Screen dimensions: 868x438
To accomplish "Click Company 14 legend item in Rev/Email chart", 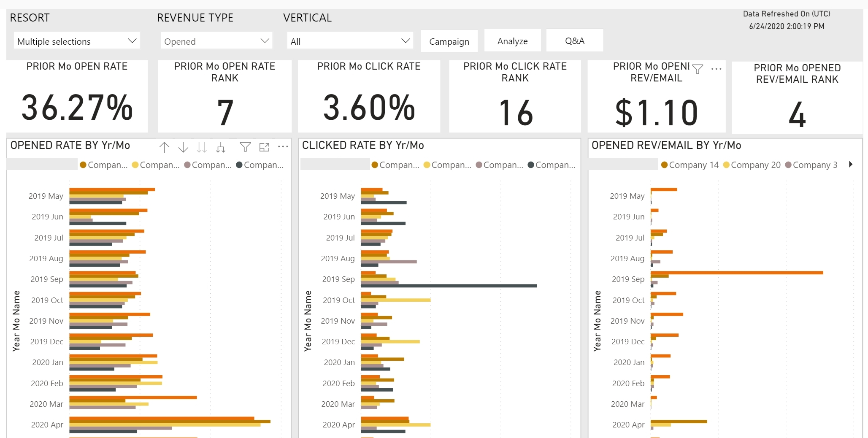I will (x=690, y=165).
